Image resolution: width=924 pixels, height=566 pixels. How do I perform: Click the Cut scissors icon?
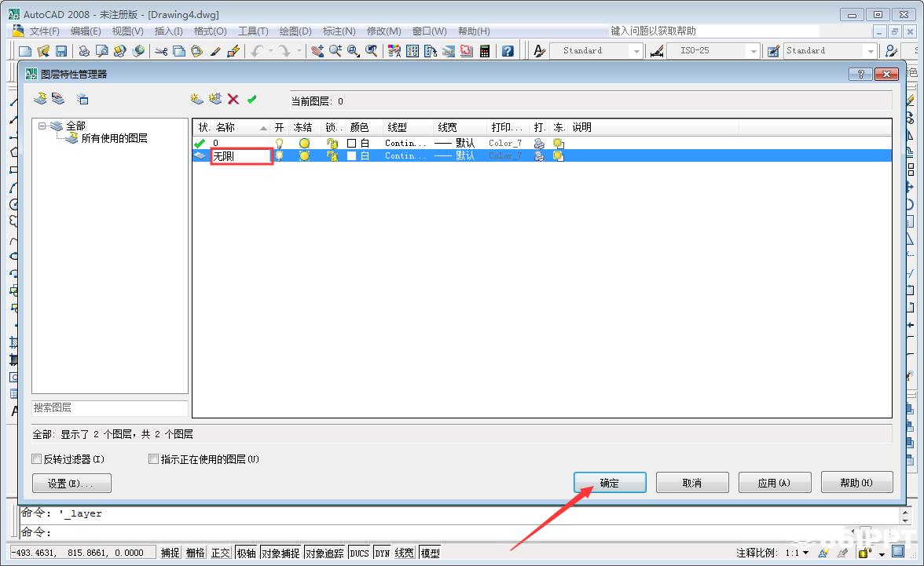coord(161,51)
